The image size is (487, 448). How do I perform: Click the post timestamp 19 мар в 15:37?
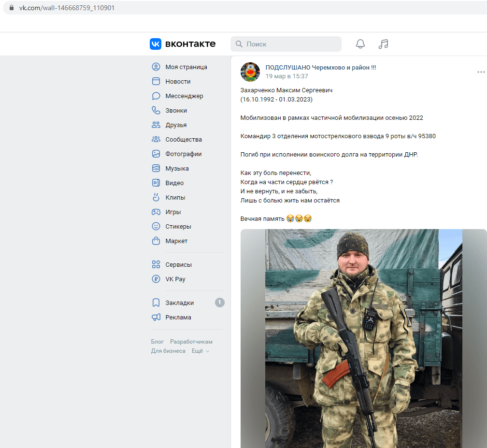pos(286,76)
